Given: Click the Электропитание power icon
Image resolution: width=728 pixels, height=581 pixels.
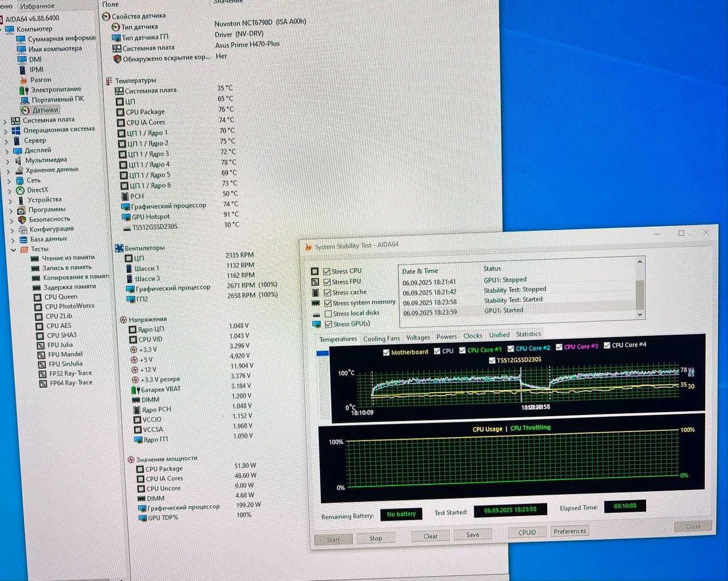Looking at the screenshot, I should pos(24,90).
